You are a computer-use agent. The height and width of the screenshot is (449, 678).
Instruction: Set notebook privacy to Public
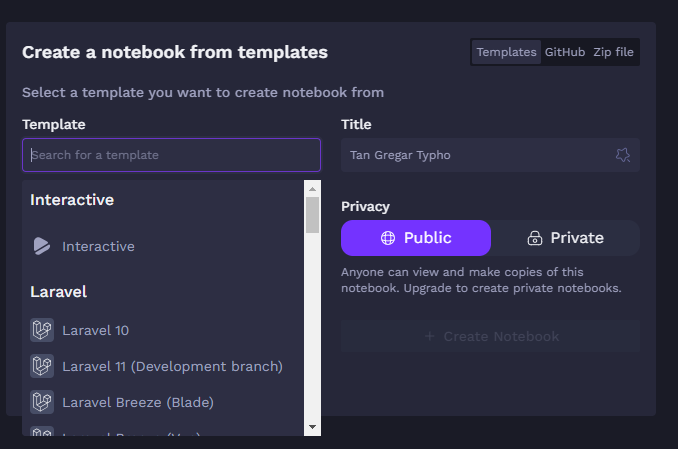coord(416,238)
